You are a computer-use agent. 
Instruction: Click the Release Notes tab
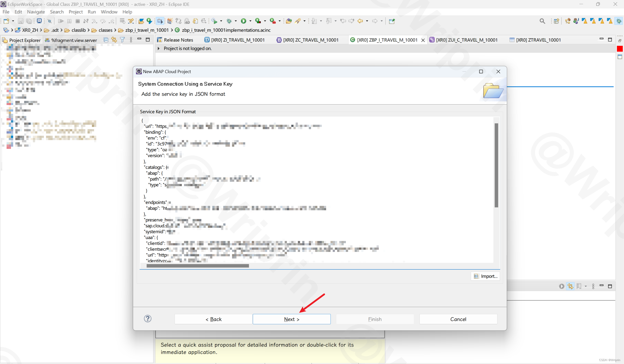coord(178,39)
